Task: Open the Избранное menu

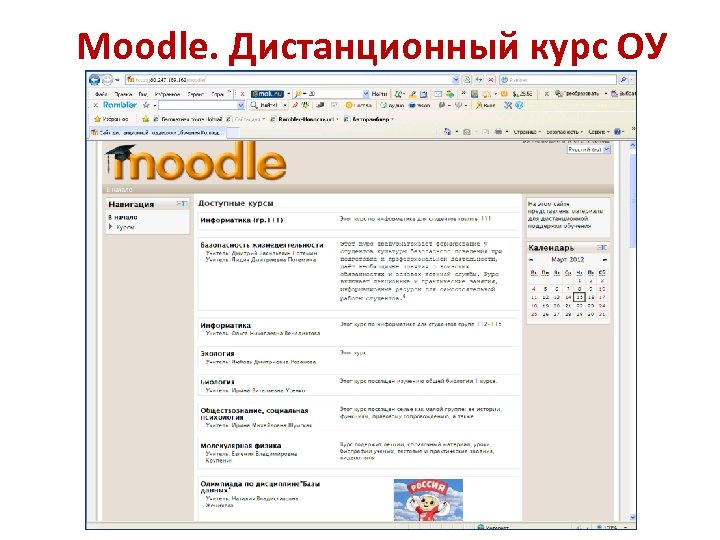Action: (167, 94)
